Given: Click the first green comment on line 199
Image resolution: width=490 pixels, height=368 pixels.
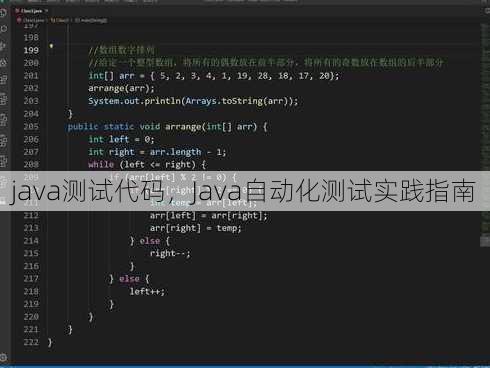Looking at the screenshot, I should [x=122, y=50].
